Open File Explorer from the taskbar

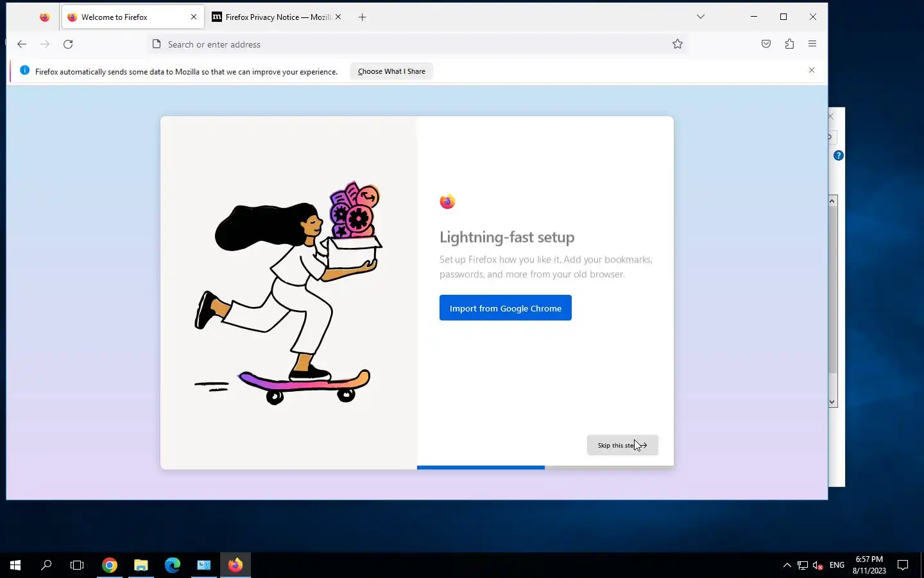coord(141,565)
